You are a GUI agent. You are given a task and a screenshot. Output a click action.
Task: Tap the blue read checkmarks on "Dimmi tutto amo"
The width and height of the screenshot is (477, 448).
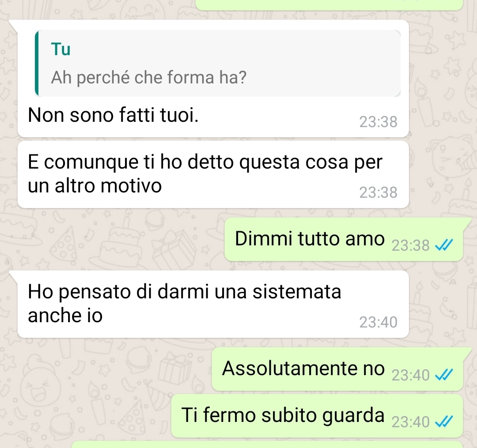click(x=444, y=245)
